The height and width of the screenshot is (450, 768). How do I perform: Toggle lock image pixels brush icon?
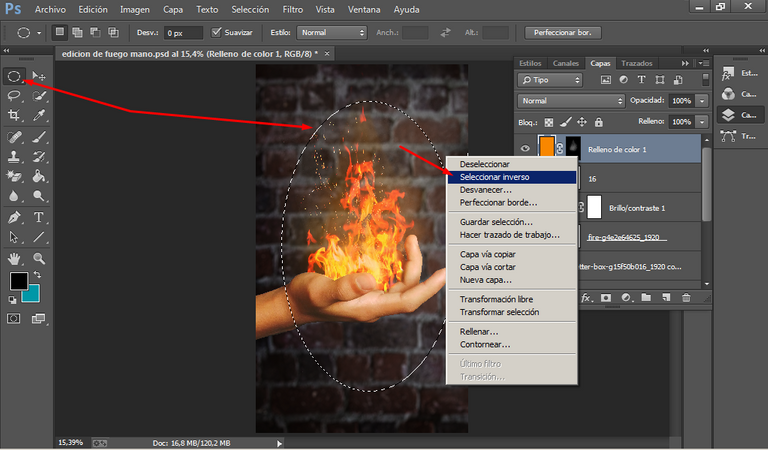point(566,122)
